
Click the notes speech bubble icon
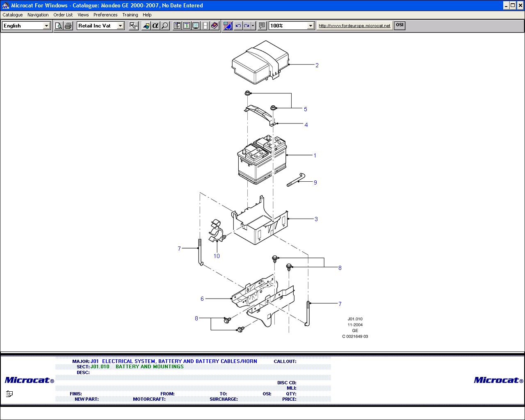(x=262, y=26)
